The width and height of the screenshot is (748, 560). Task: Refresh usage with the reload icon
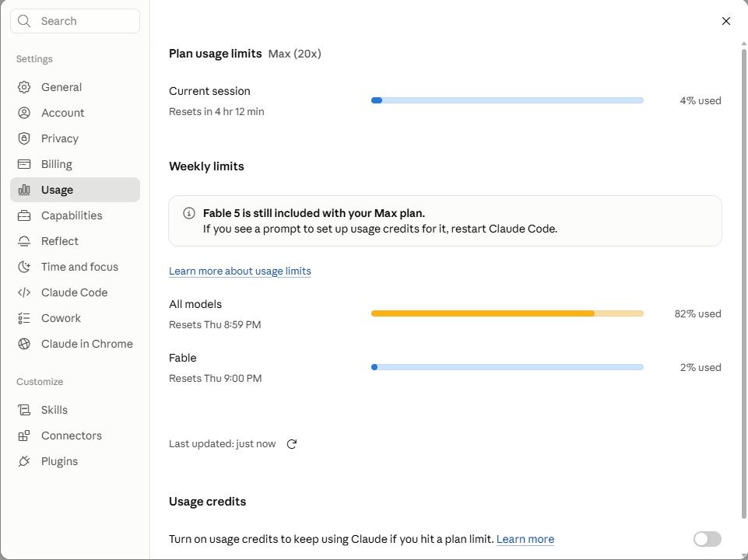291,444
